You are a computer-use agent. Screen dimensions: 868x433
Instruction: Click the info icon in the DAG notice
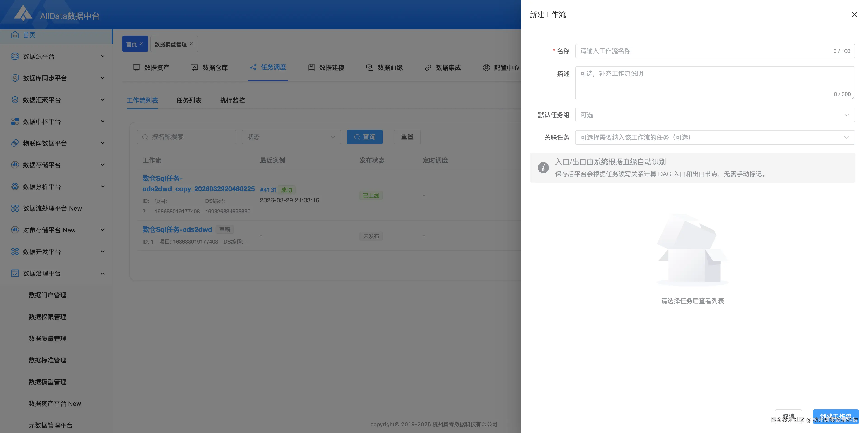pyautogui.click(x=543, y=167)
